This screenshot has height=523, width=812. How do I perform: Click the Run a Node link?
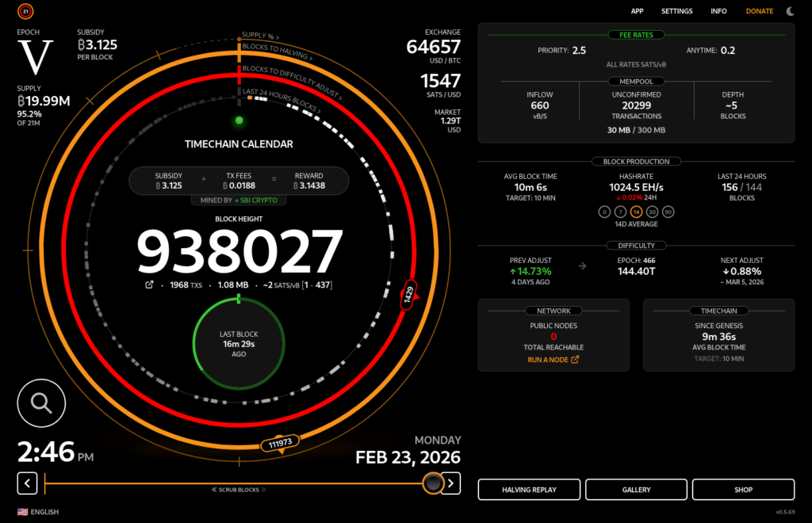point(553,360)
